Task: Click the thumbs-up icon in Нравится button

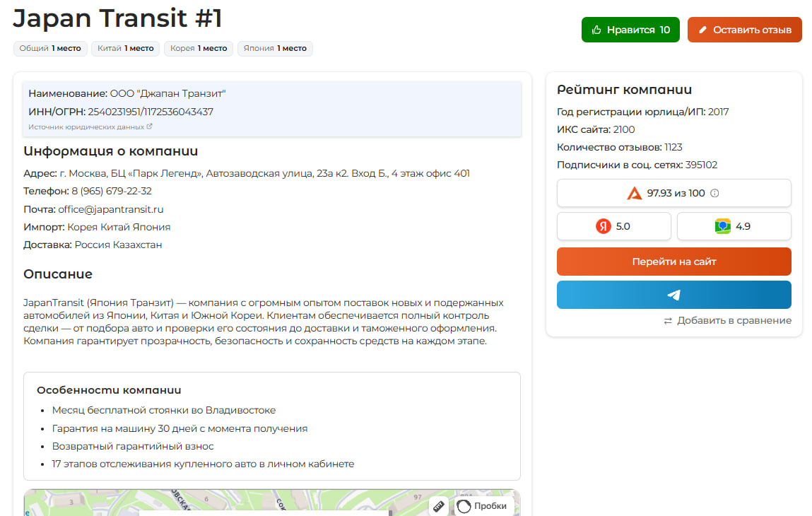Action: 596,30
